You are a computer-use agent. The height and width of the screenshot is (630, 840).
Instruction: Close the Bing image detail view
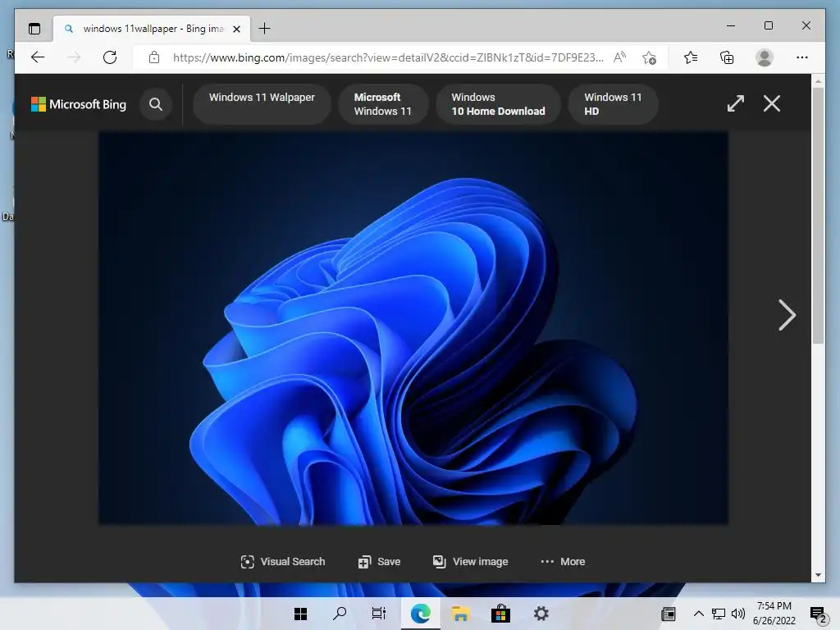click(x=771, y=103)
